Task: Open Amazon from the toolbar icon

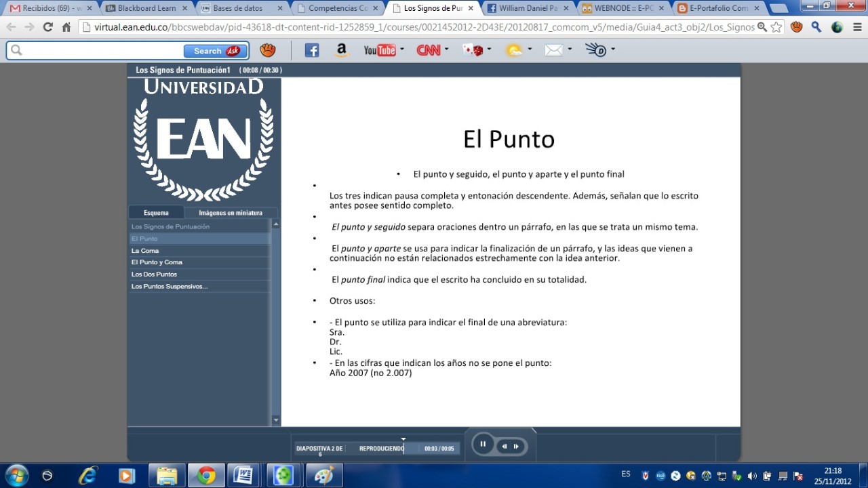Action: coord(341,51)
